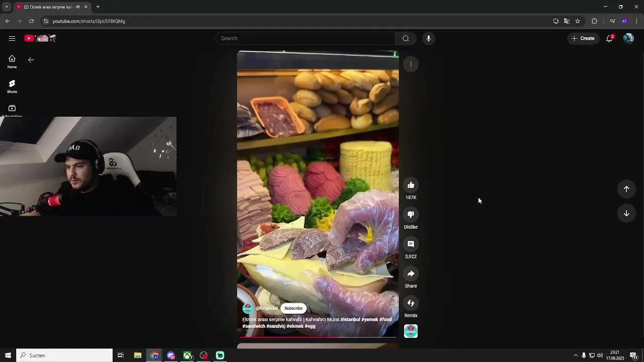Mute the tab via speaker icon
The height and width of the screenshot is (362, 644).
[77, 7]
